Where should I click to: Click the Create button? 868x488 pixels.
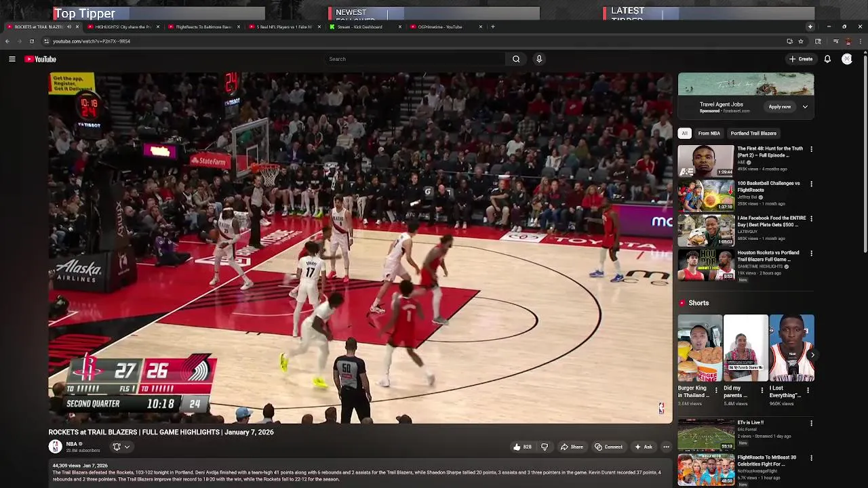[801, 59]
